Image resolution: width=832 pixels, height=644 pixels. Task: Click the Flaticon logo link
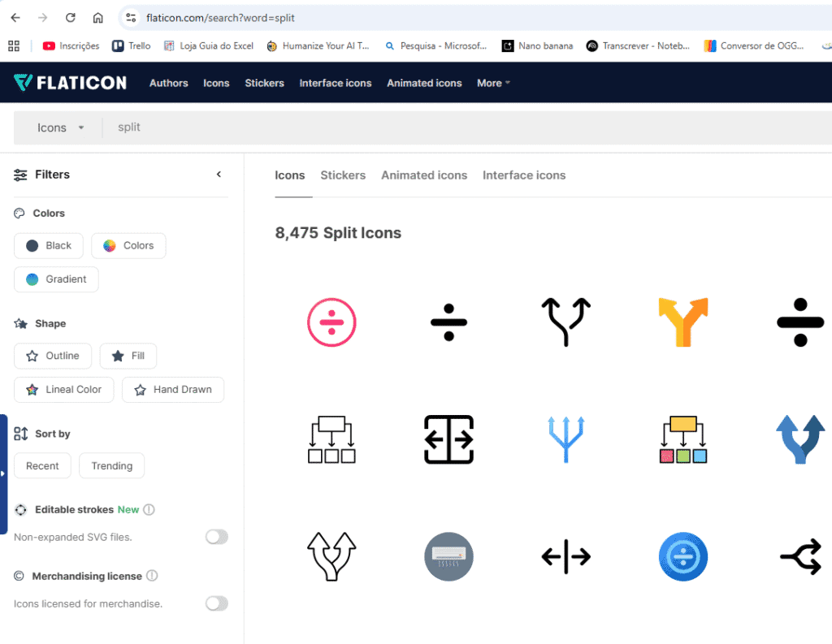click(70, 83)
